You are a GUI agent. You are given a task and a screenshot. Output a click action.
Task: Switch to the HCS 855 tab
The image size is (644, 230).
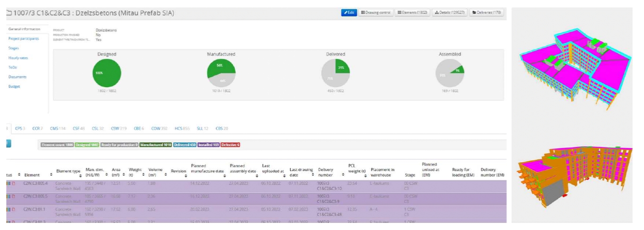point(182,128)
